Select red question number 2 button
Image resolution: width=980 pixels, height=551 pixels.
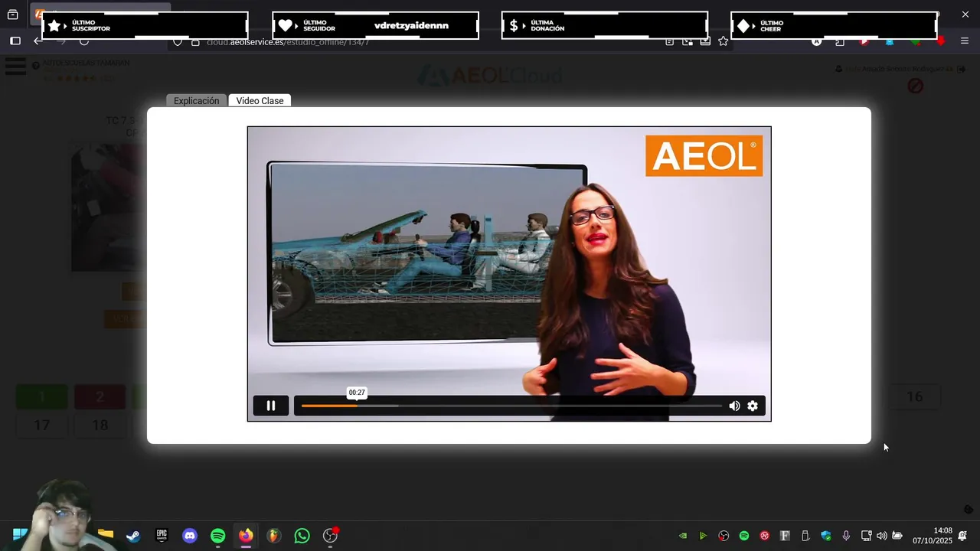pos(100,396)
